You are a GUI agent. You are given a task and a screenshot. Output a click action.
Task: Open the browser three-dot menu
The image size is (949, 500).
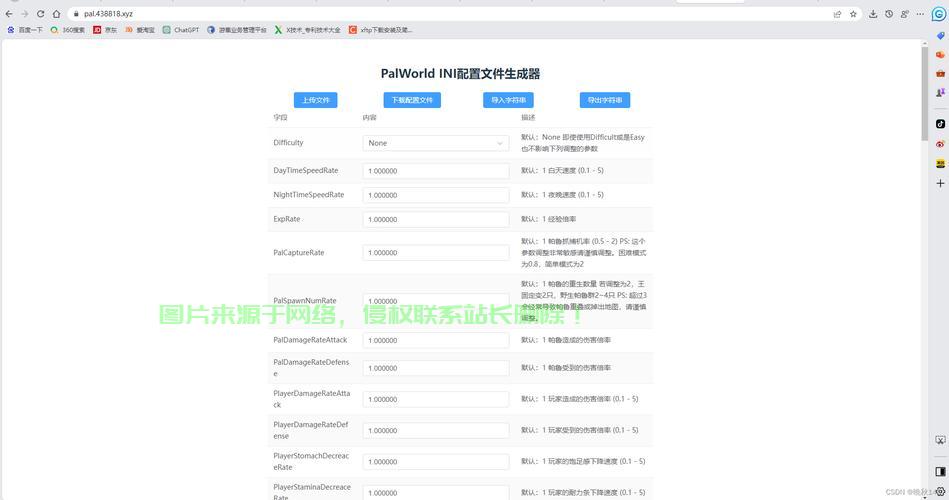920,14
